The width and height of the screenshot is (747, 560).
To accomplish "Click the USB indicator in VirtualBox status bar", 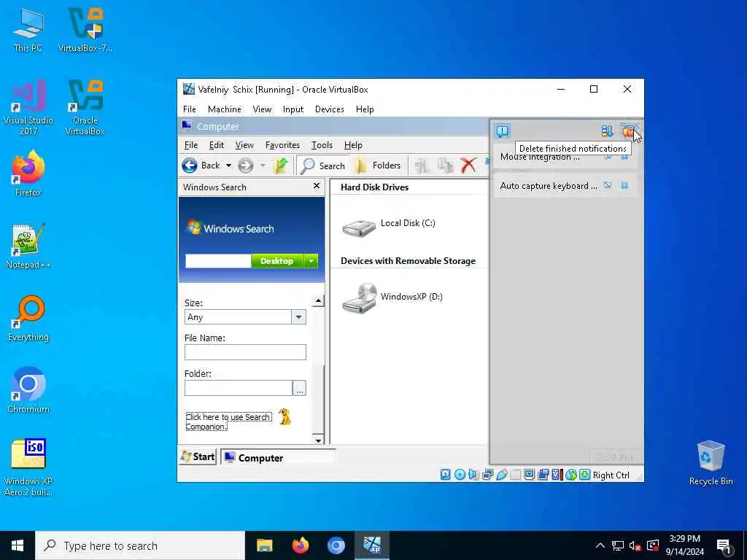I will (502, 475).
